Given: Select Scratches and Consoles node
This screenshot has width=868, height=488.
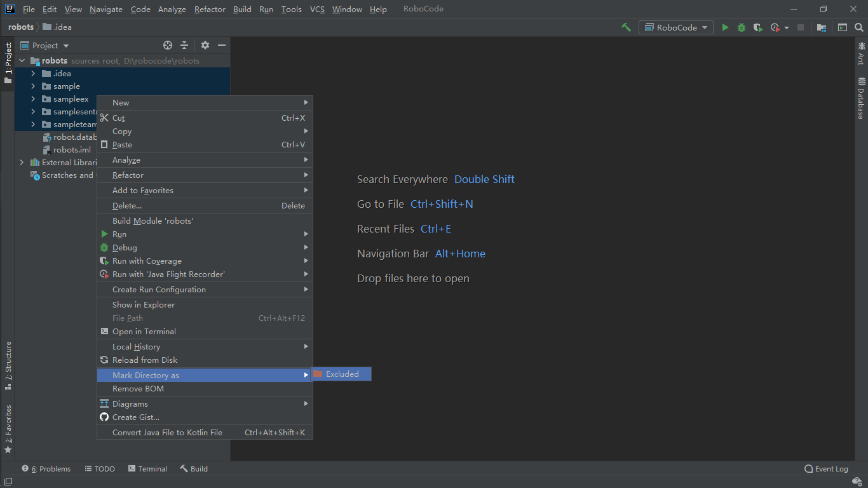Looking at the screenshot, I should coord(62,175).
